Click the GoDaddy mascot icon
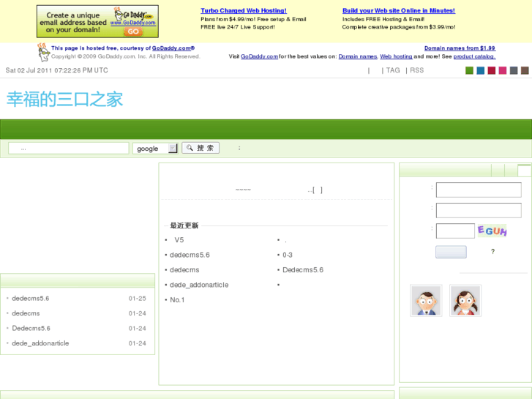This screenshot has width=532, height=399. pos(43,52)
